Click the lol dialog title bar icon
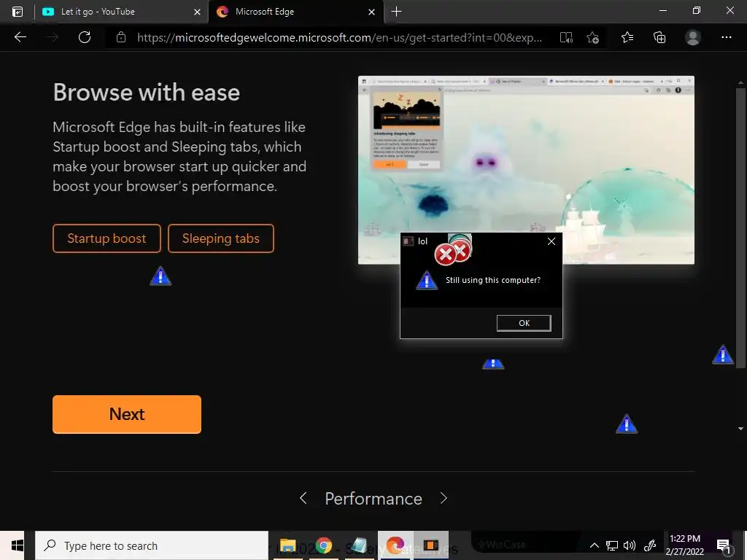The height and width of the screenshot is (560, 747). tap(409, 241)
